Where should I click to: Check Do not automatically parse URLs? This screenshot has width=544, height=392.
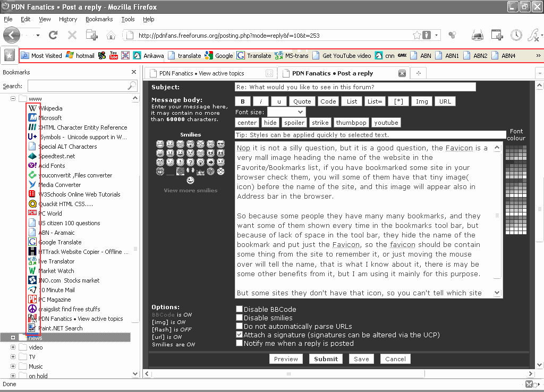pyautogui.click(x=239, y=326)
